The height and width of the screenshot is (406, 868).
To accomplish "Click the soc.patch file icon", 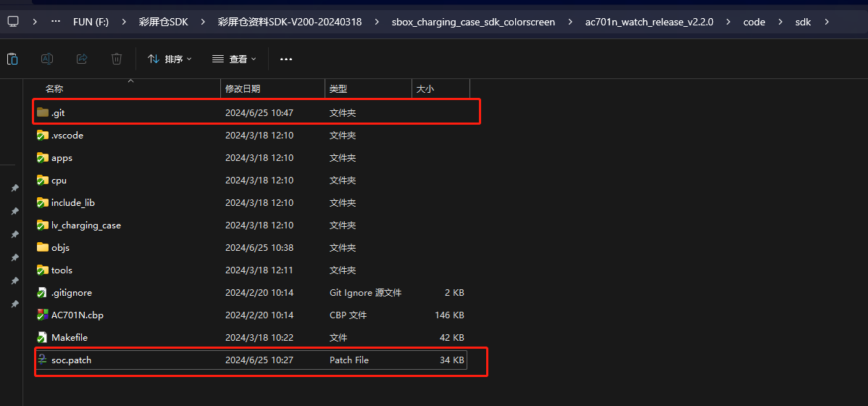I will pyautogui.click(x=43, y=360).
